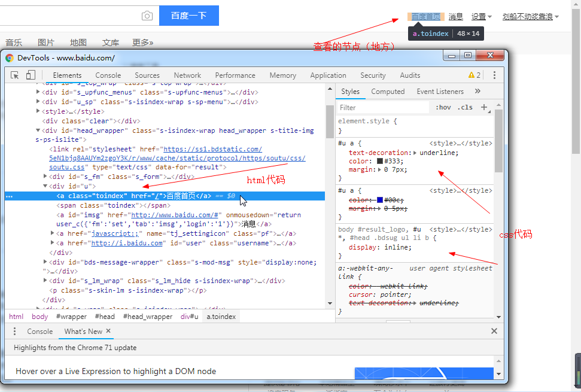Open Event Listeners tab
581x392 pixels.
[440, 92]
